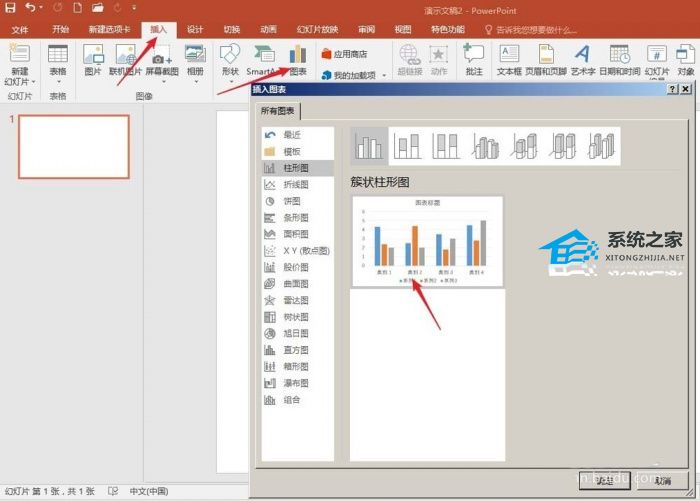Viewport: 700px width, 502px height.
Task: Choose Treemap (树状图) chart category
Action: click(297, 317)
